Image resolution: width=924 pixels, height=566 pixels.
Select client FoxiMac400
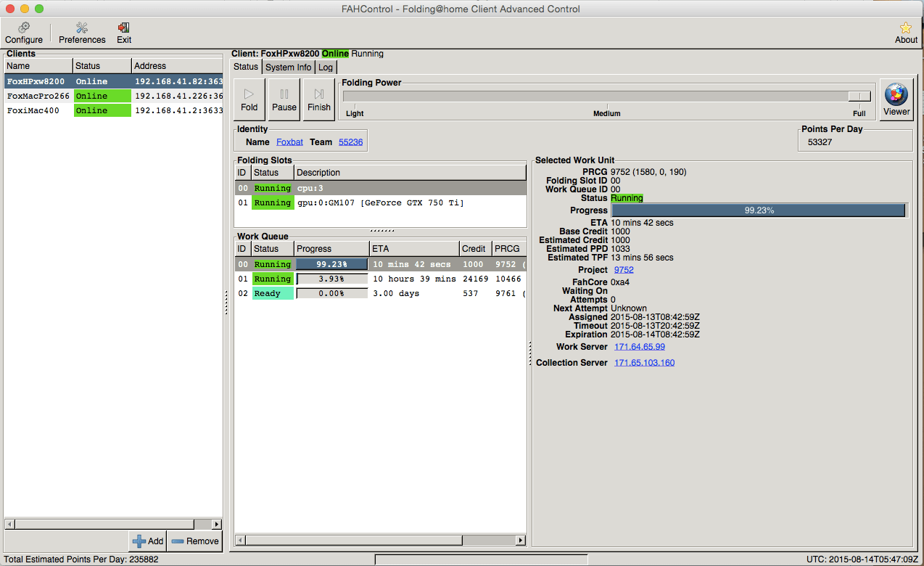pyautogui.click(x=113, y=110)
